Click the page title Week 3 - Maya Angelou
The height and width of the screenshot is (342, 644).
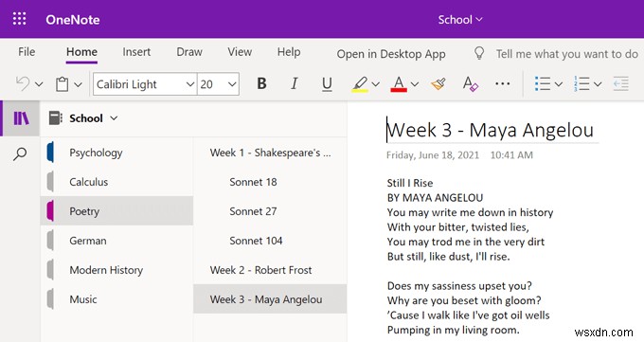(490, 130)
